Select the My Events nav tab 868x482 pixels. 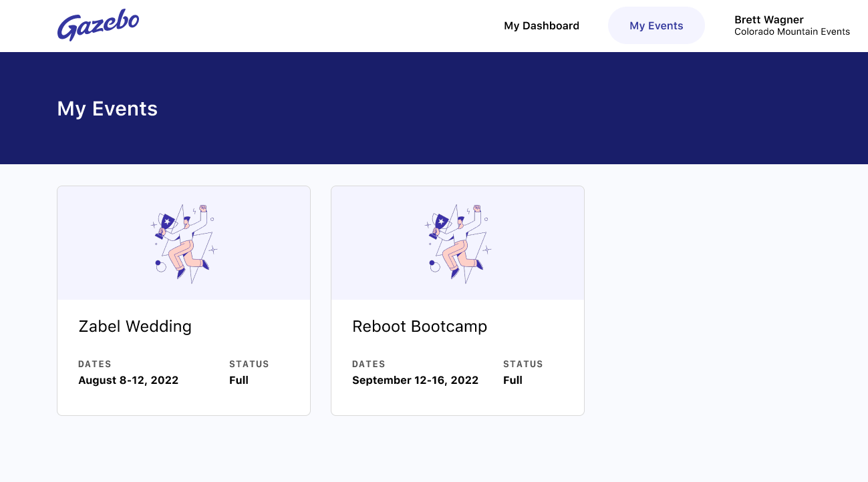coord(656,26)
